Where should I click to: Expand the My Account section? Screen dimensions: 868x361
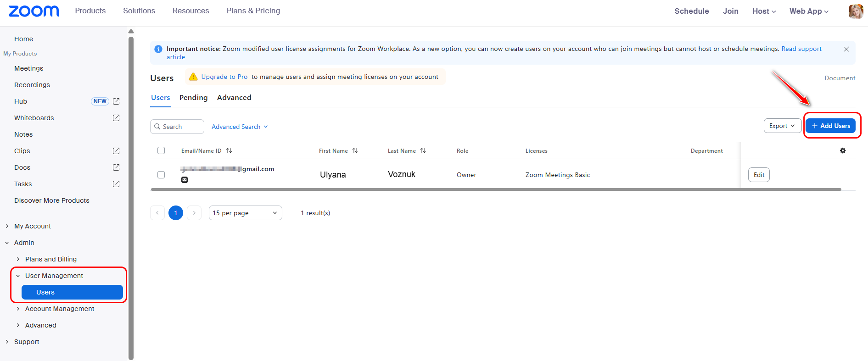[32, 226]
